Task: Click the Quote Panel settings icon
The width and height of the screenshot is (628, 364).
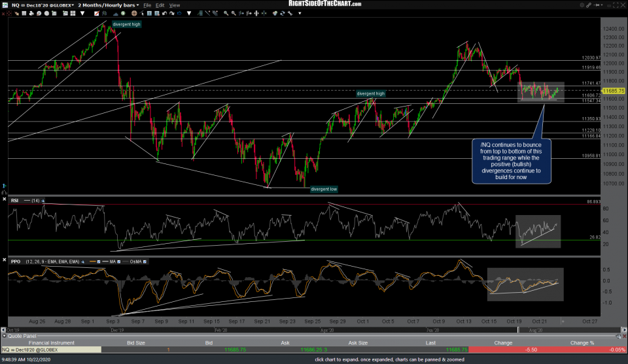Action: click(x=619, y=336)
